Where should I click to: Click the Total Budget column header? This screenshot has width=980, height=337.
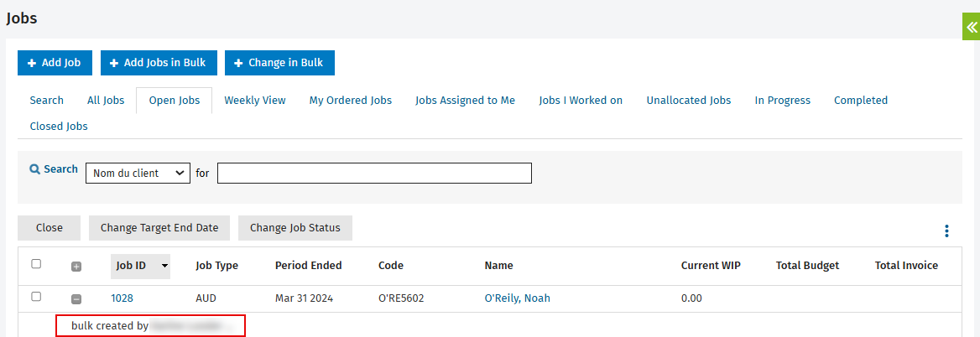click(x=807, y=266)
